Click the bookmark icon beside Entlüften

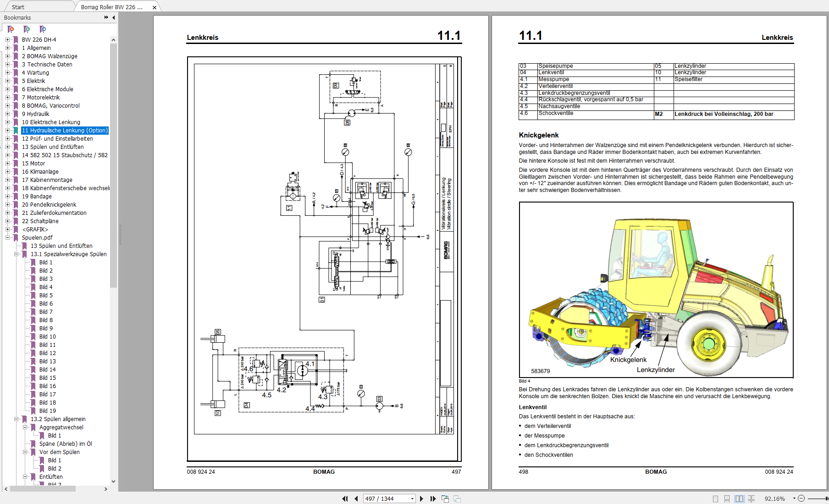coord(33,477)
